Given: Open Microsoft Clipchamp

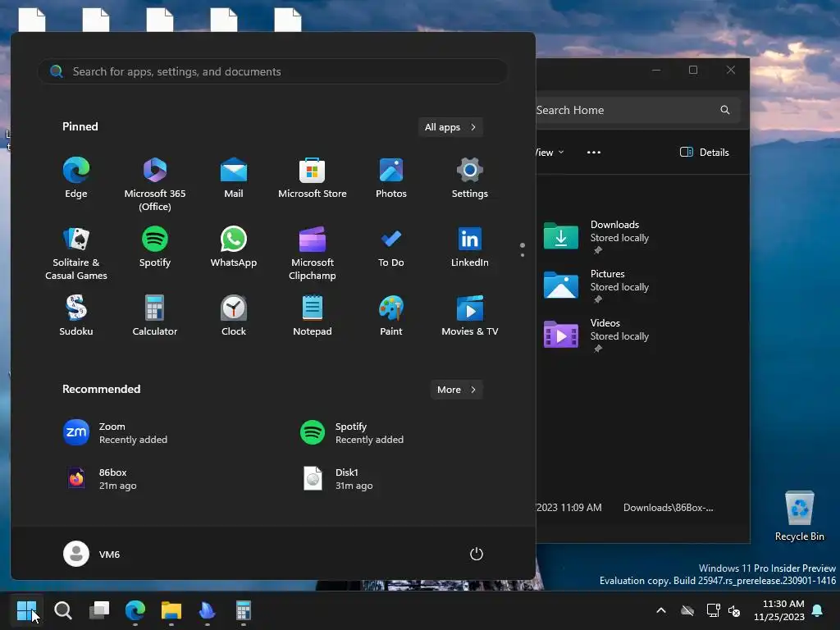Looking at the screenshot, I should [x=313, y=253].
